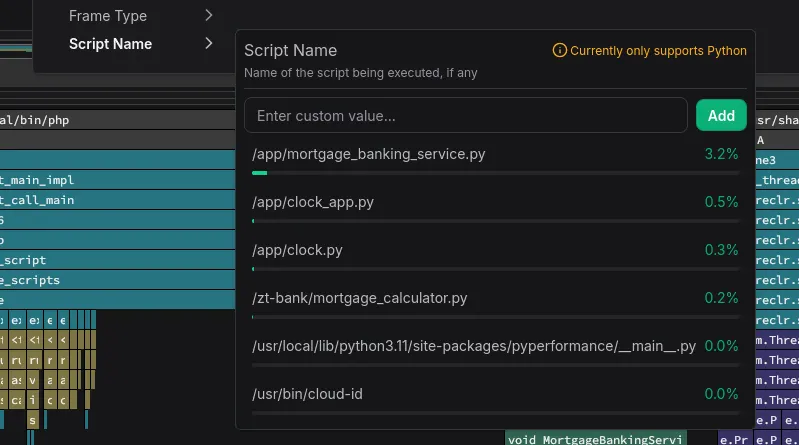Select the /app/clock_app.py script entry
The width and height of the screenshot is (799, 445).
point(313,202)
